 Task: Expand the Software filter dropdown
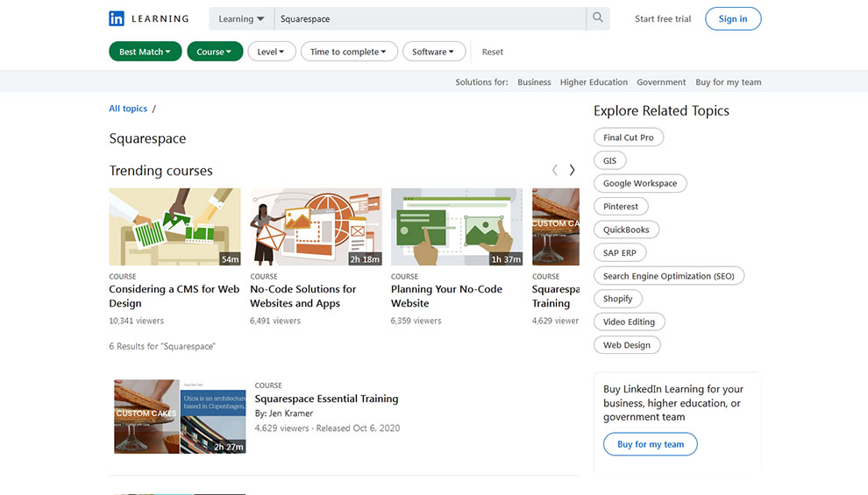[433, 52]
